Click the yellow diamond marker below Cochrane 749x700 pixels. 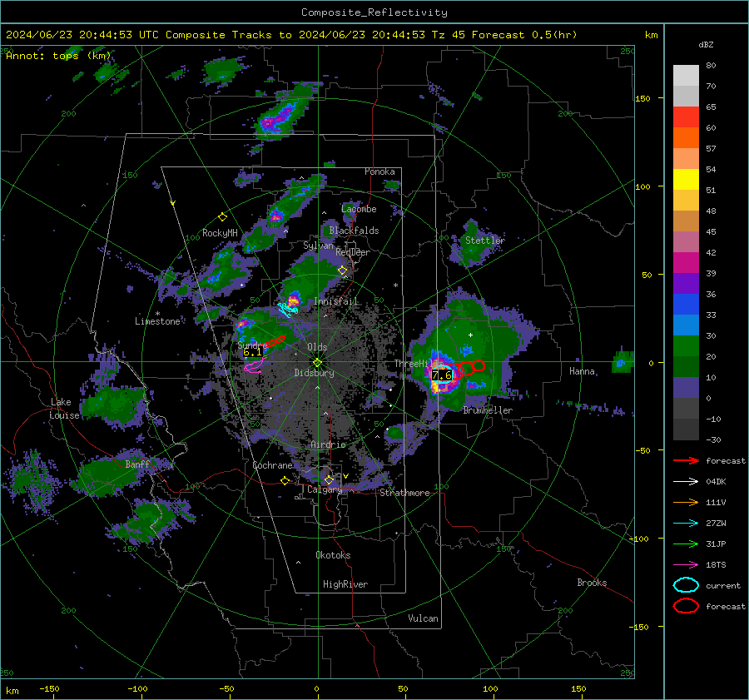[285, 481]
